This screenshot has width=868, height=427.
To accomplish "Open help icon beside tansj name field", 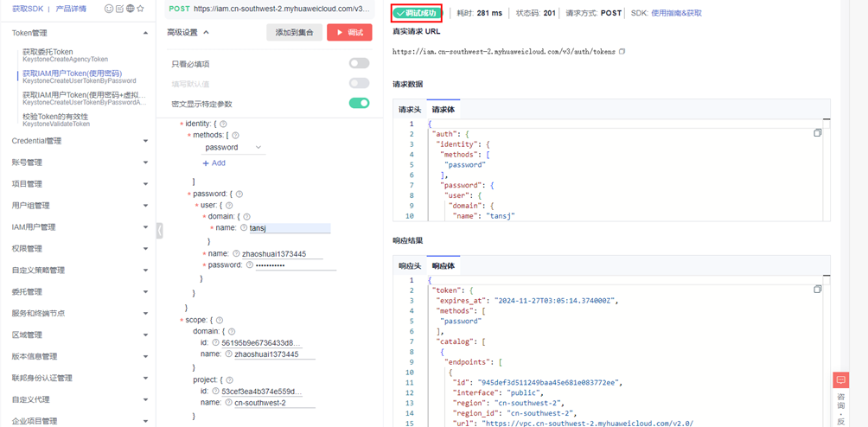I will coord(244,227).
